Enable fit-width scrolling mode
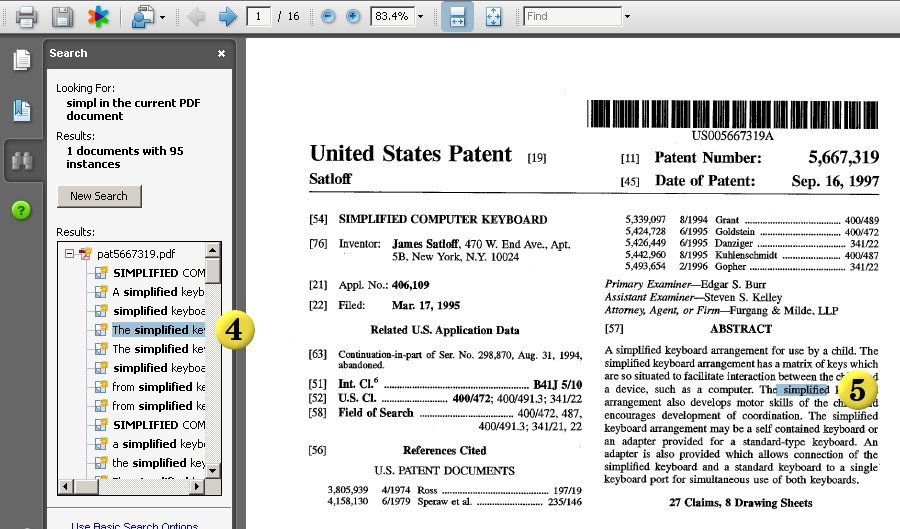Screen dimensions: 900x529 (x=457, y=16)
